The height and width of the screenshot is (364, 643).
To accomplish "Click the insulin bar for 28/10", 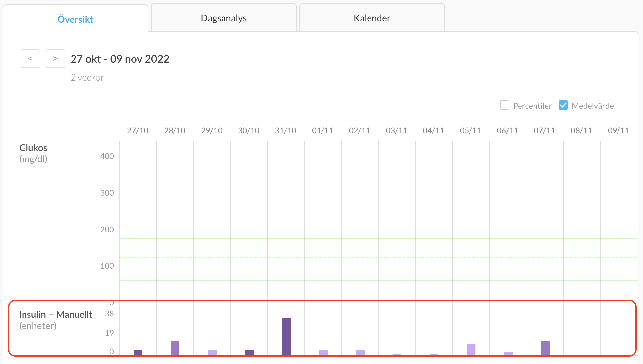I will (x=175, y=348).
